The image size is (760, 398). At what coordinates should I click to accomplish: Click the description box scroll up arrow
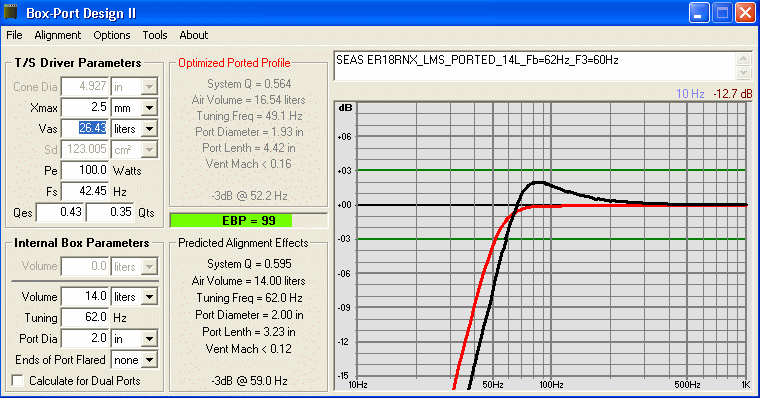tap(743, 59)
